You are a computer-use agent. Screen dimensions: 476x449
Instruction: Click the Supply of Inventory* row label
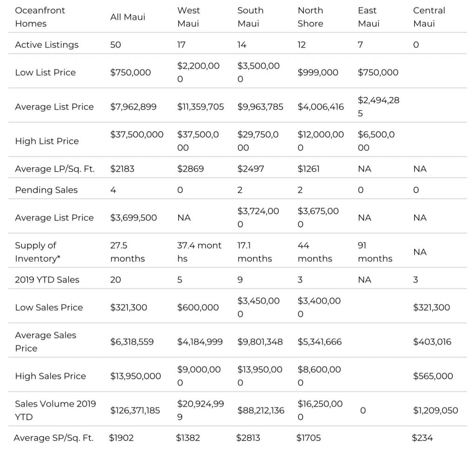point(38,252)
